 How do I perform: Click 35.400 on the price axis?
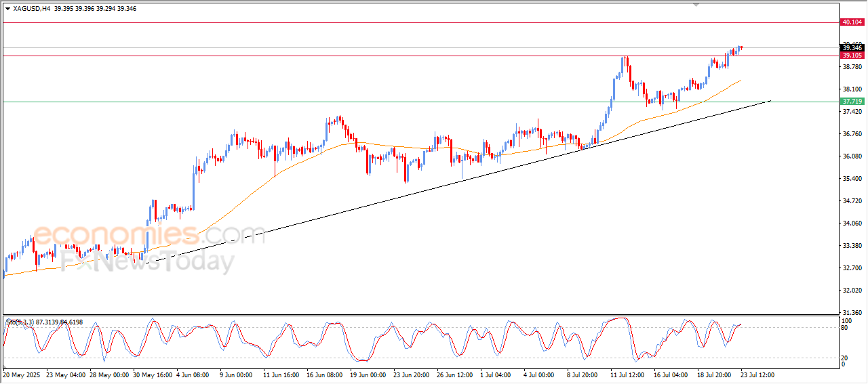tap(852, 179)
